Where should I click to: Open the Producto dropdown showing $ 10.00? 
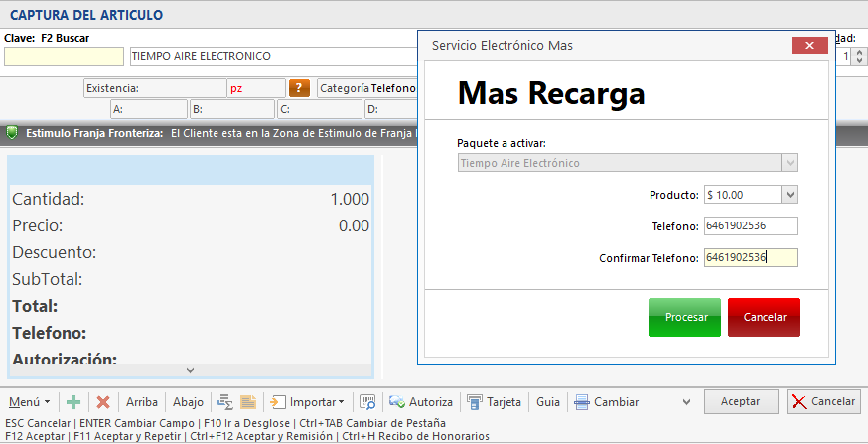[x=790, y=195]
